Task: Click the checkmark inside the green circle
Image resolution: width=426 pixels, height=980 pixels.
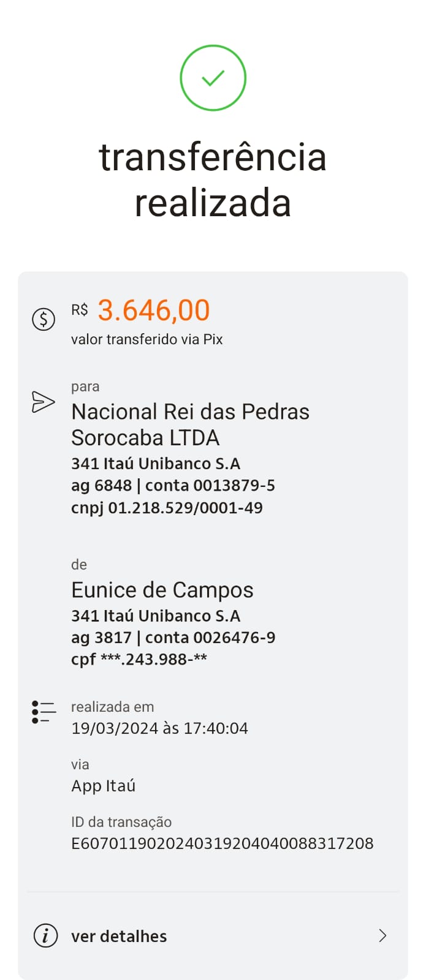Action: [x=213, y=78]
